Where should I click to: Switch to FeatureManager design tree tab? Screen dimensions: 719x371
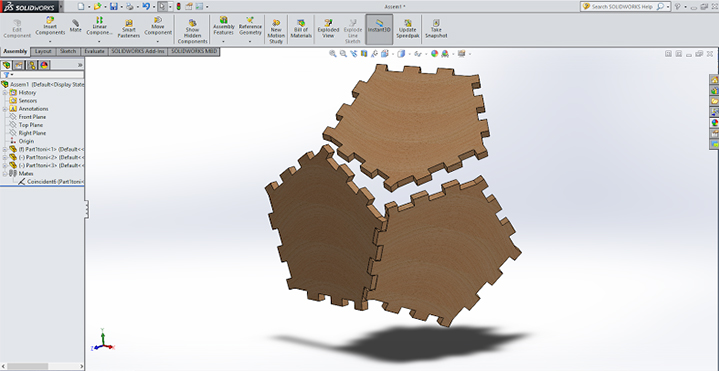coord(6,65)
